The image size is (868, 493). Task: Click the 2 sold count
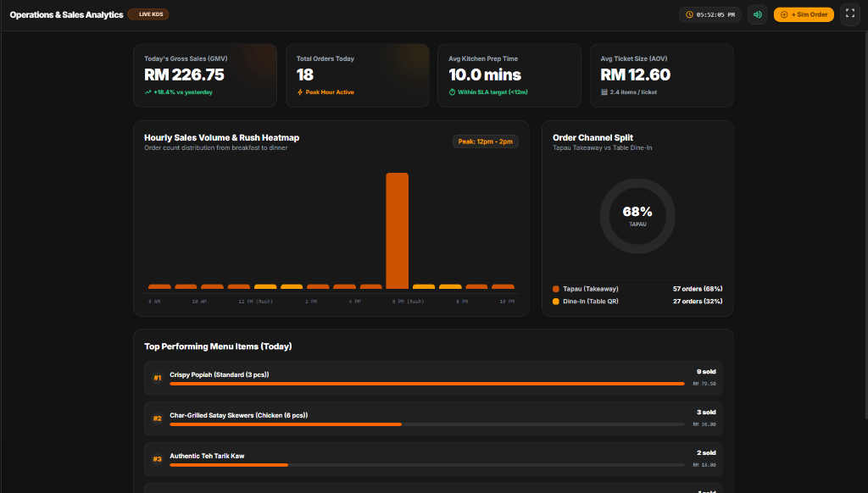pos(706,452)
